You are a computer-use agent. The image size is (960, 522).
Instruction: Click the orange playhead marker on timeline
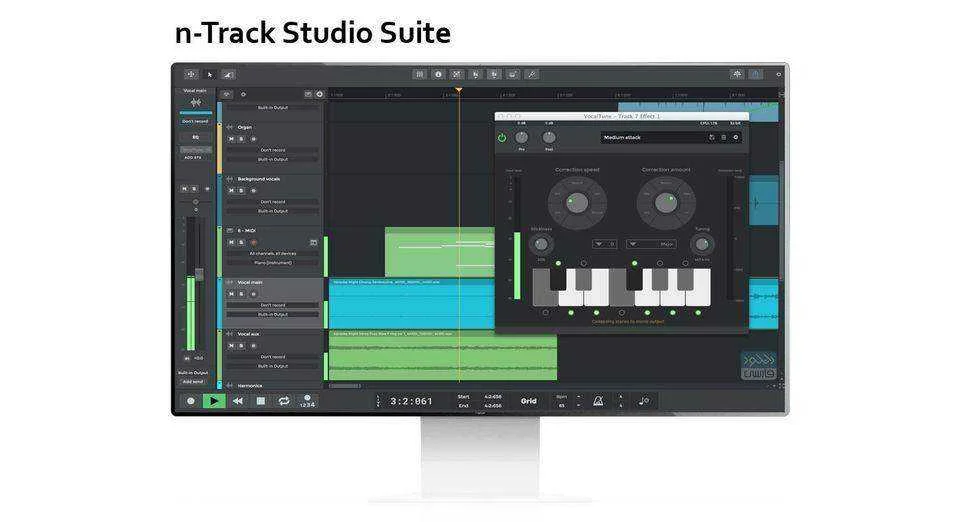(459, 91)
